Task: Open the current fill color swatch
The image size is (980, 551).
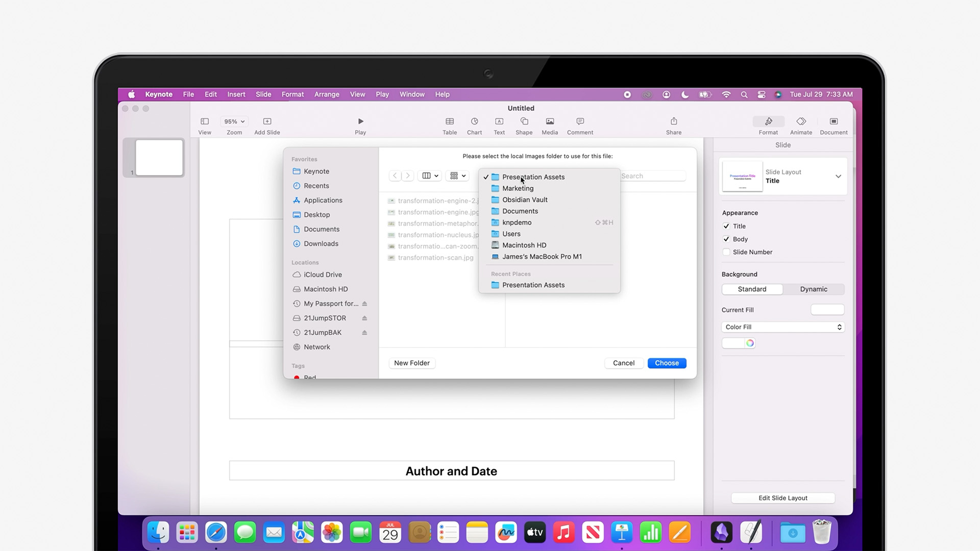Action: (x=827, y=310)
